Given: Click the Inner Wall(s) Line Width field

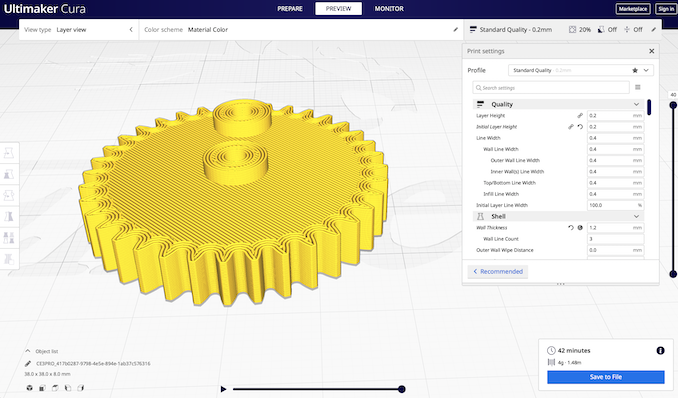Looking at the screenshot, I should [x=615, y=172].
